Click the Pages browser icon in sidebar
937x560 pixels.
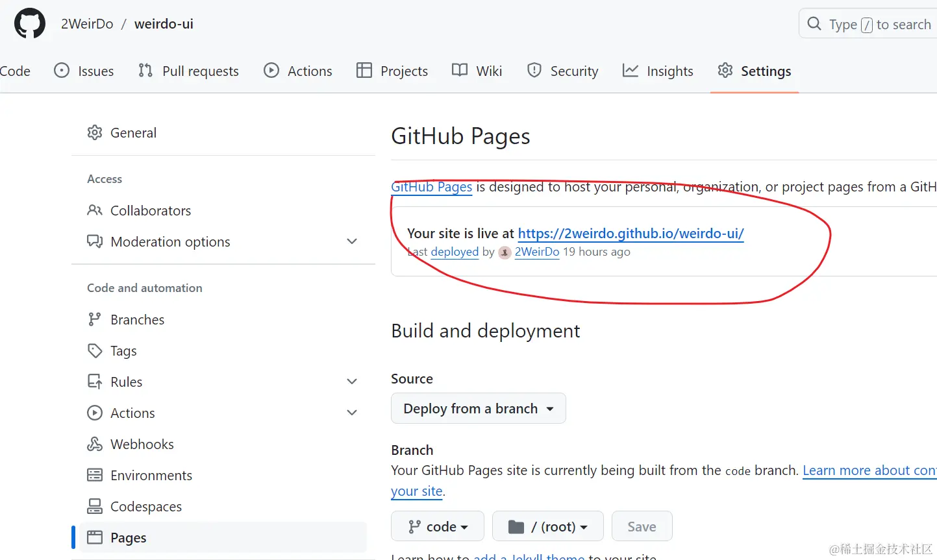tap(95, 537)
